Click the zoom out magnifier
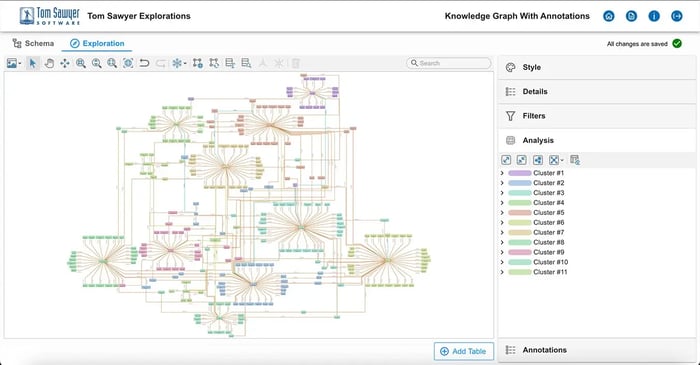This screenshot has width=700, height=365. point(96,63)
